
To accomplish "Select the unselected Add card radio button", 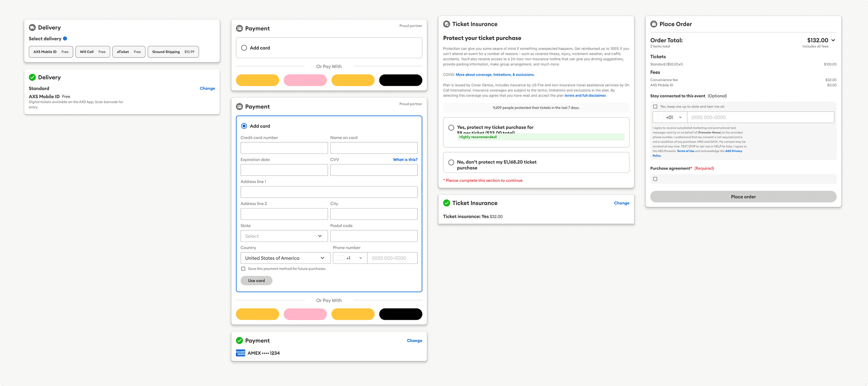I will (244, 48).
